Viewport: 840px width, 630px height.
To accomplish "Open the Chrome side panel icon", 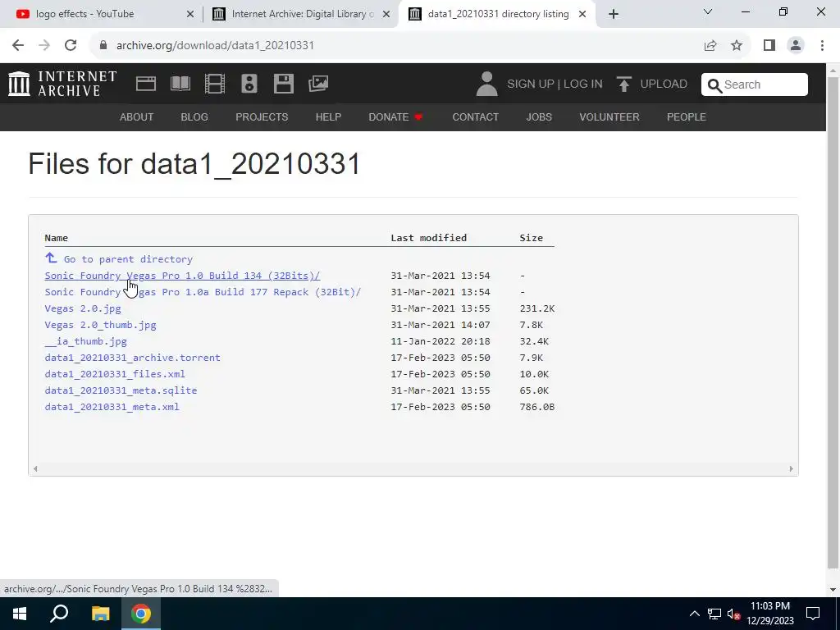I will (769, 46).
